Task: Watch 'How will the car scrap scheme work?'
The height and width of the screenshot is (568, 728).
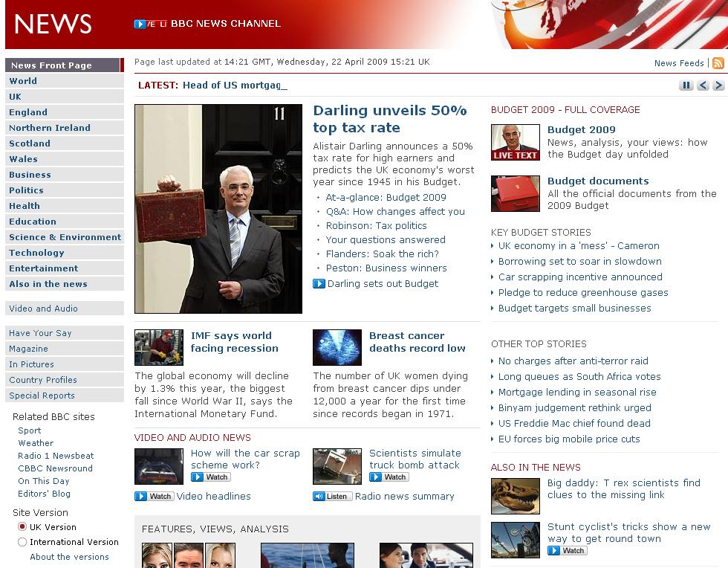Action: point(211,477)
